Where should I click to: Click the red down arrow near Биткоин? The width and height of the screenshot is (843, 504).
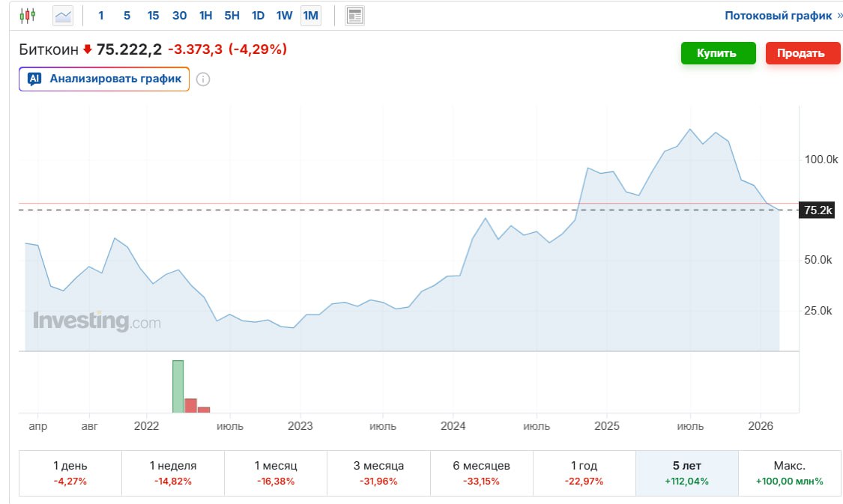[x=87, y=49]
